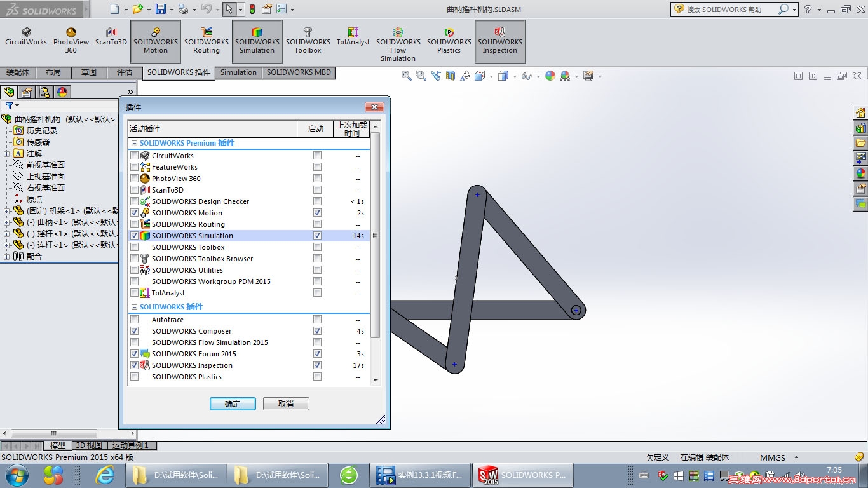
Task: Open the 评估 tab
Action: [x=125, y=72]
